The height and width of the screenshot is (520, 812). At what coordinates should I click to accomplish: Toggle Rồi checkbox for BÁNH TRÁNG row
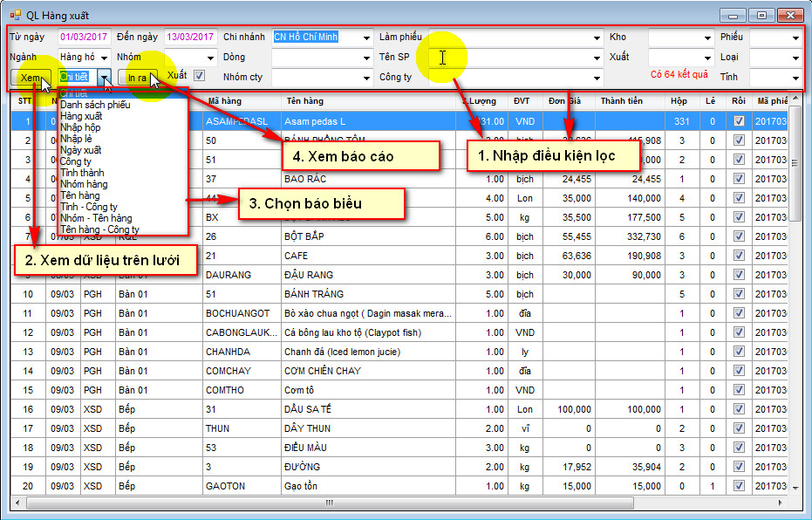coord(739,294)
